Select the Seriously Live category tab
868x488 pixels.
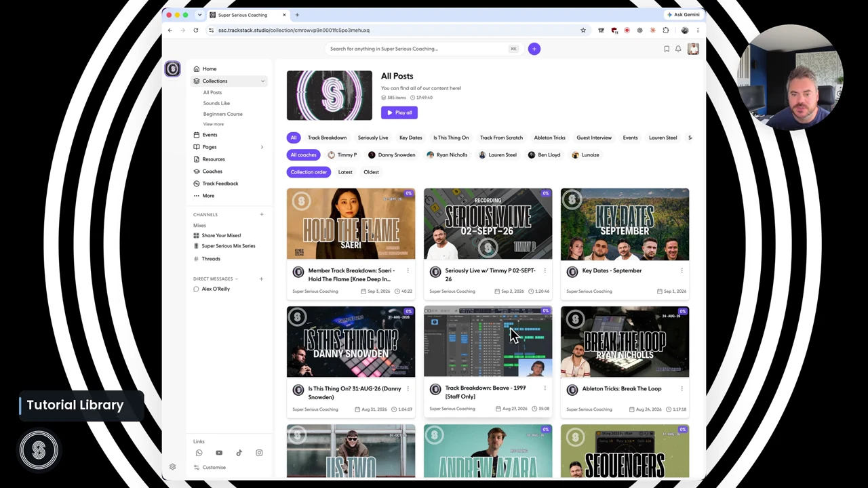click(x=373, y=138)
